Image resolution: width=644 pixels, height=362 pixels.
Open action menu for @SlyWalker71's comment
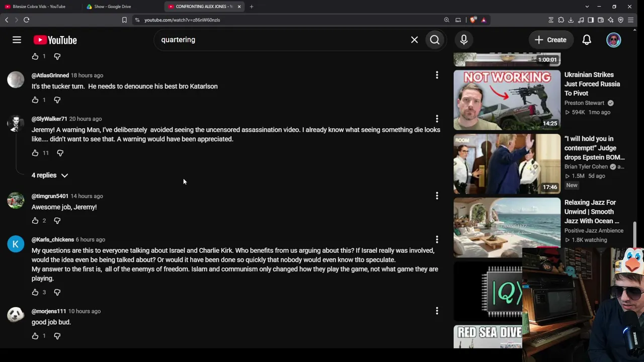pyautogui.click(x=437, y=119)
